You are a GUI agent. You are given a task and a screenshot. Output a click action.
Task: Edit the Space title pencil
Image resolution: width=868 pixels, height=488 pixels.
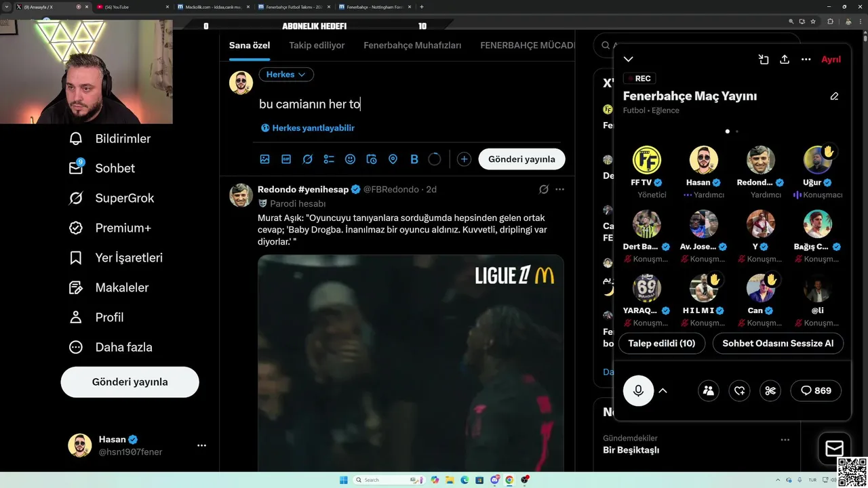[x=834, y=96]
